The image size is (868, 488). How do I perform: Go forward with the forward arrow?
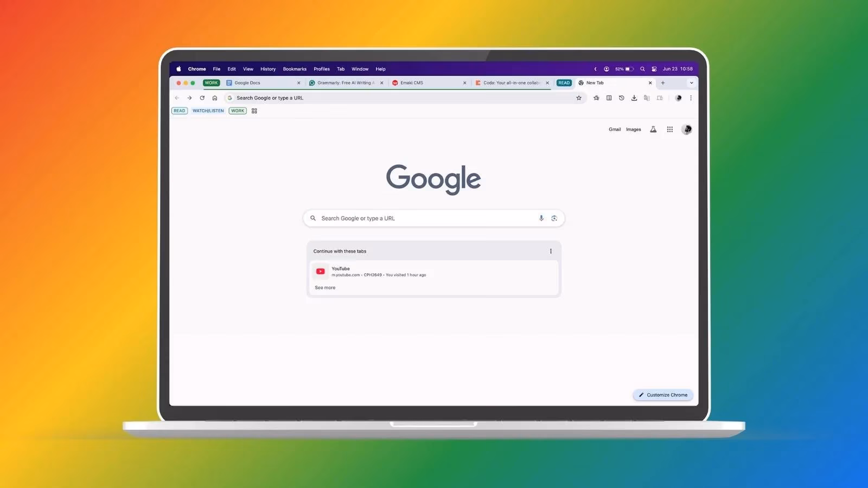pos(189,98)
